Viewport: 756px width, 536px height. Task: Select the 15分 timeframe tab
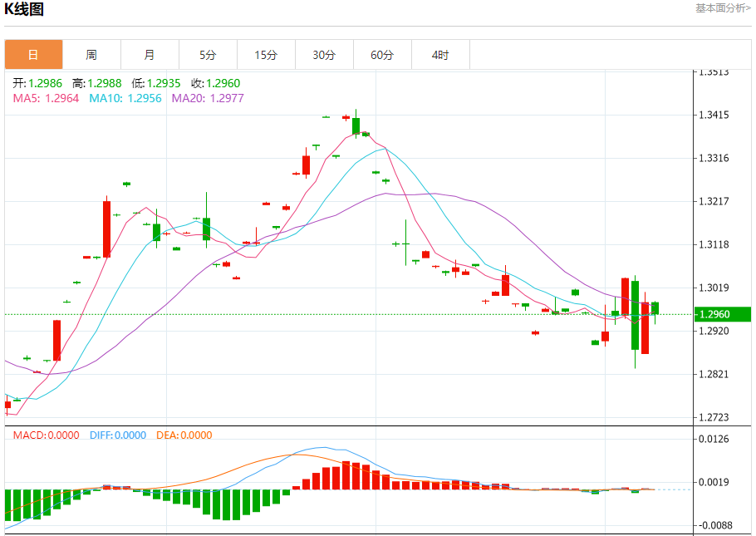266,55
